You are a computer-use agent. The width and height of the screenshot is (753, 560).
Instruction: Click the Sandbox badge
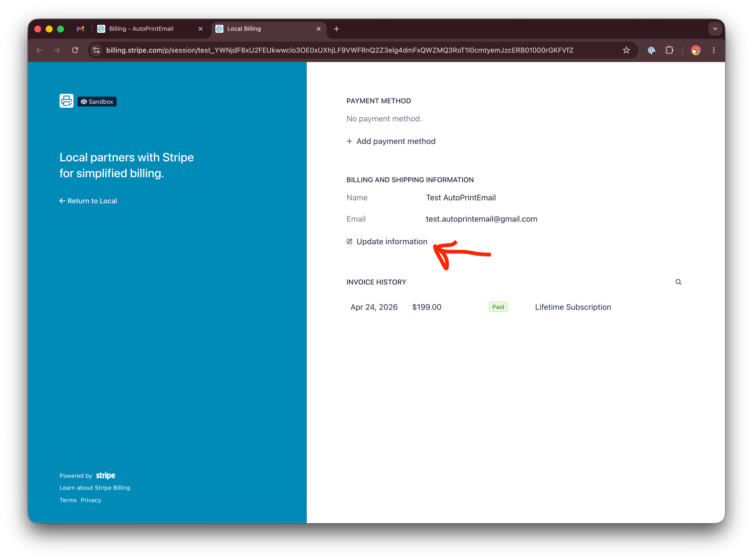97,102
